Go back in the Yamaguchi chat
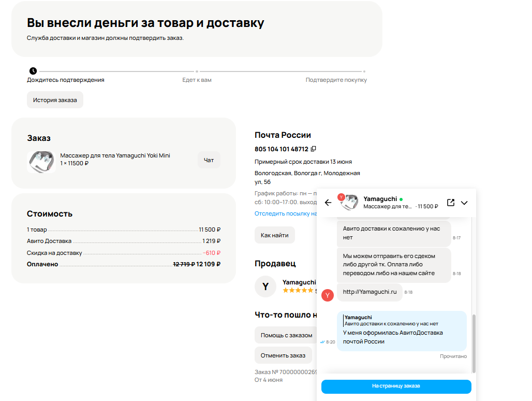 click(328, 203)
